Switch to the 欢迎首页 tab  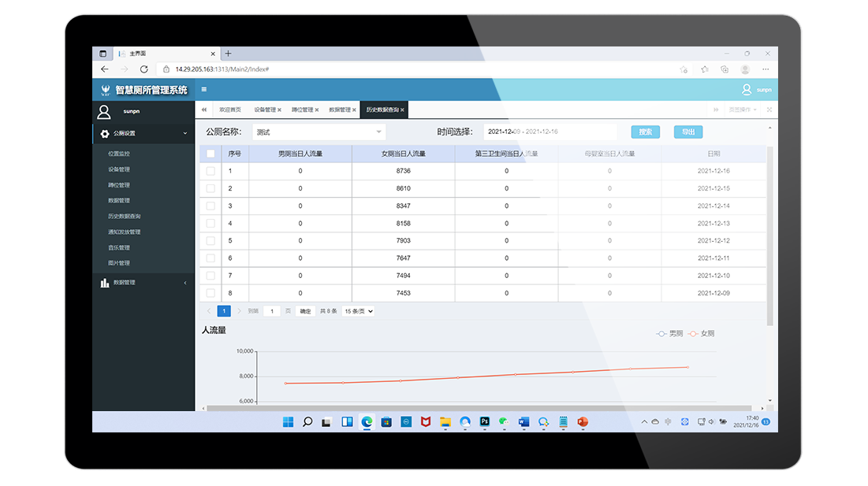click(229, 109)
